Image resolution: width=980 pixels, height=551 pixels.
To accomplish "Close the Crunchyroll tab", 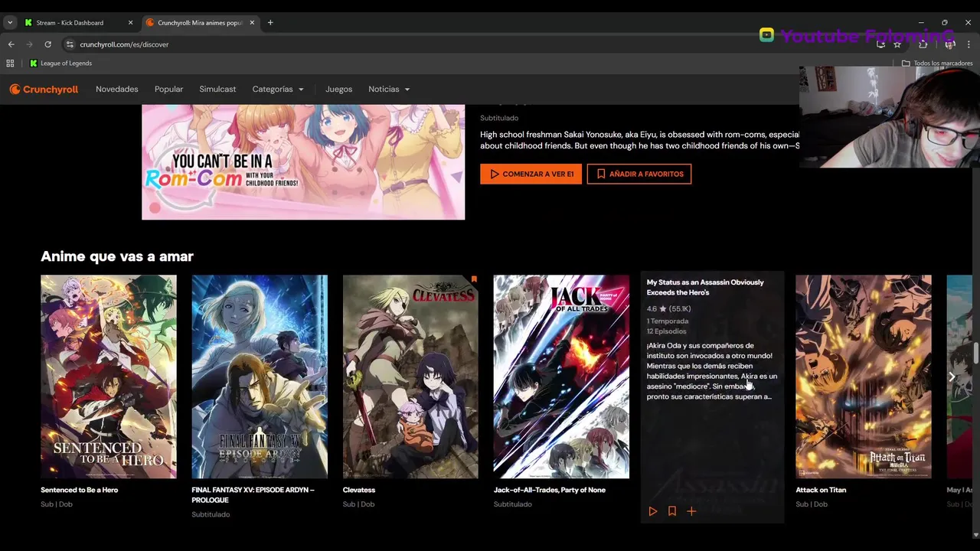I will pos(252,23).
